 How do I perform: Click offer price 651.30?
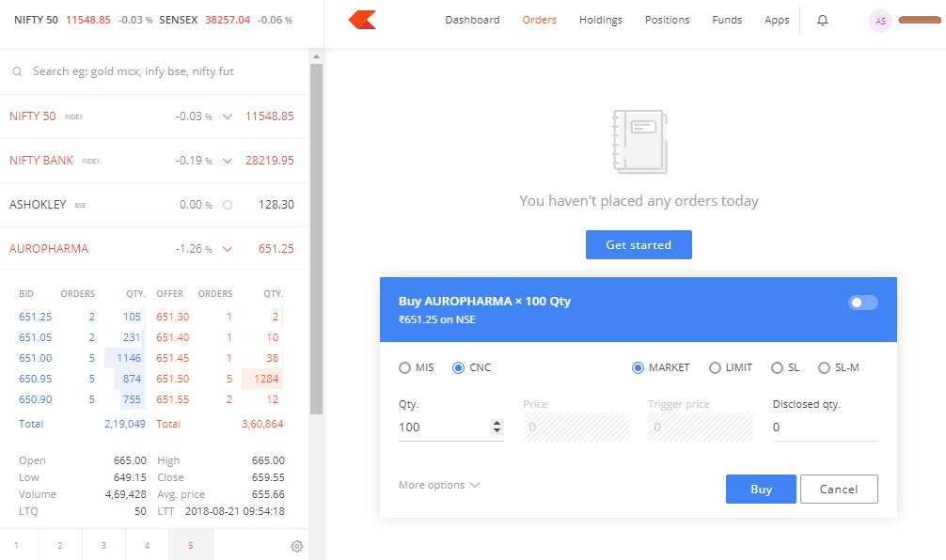click(172, 317)
